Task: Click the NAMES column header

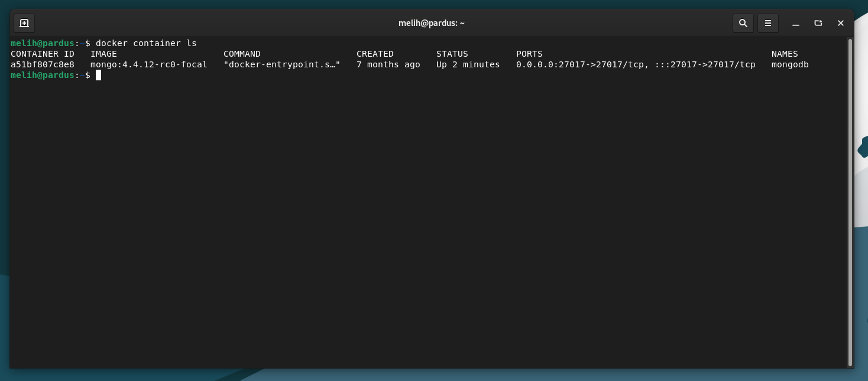Action: (x=785, y=54)
